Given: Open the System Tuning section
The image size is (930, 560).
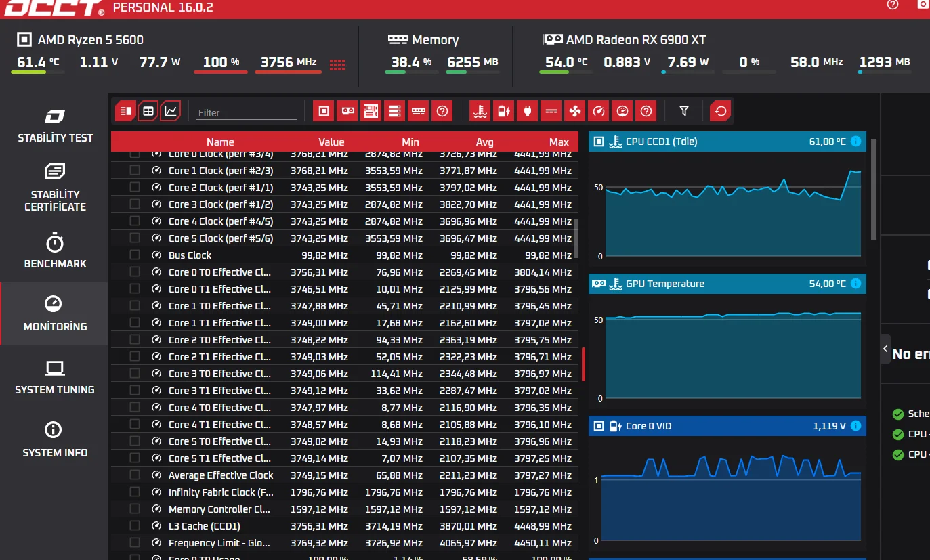Looking at the screenshot, I should click(55, 377).
